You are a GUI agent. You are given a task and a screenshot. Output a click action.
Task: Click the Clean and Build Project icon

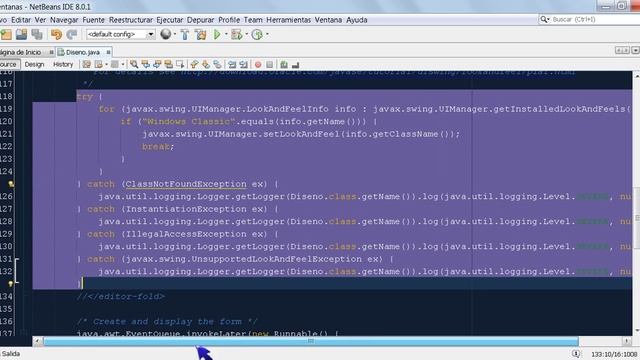pyautogui.click(x=201, y=35)
